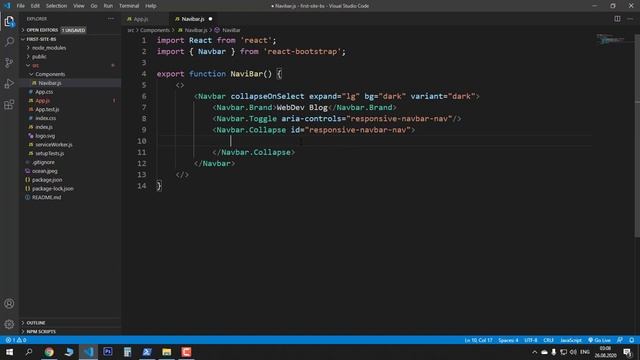
Task: Click the Visual Studio Code taskbar icon
Action: (x=88, y=352)
